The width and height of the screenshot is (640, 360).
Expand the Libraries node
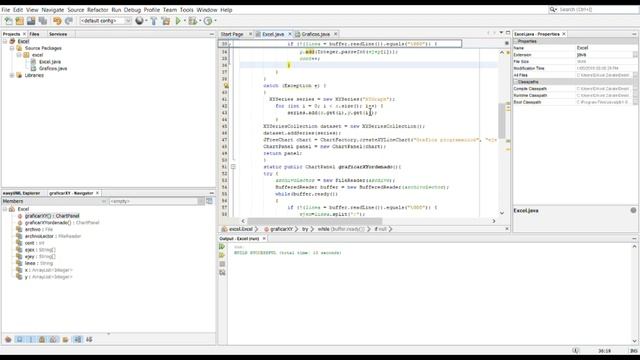point(12,75)
